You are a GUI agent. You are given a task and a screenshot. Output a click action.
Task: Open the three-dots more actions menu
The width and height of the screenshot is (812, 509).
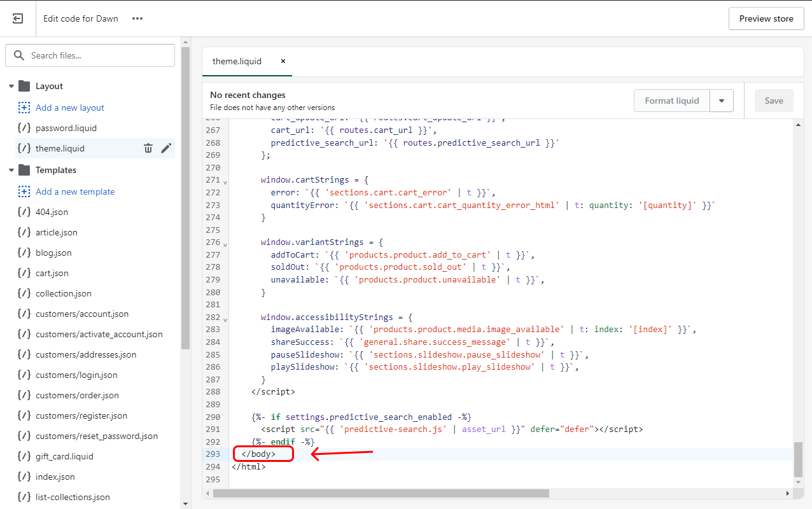tap(137, 18)
